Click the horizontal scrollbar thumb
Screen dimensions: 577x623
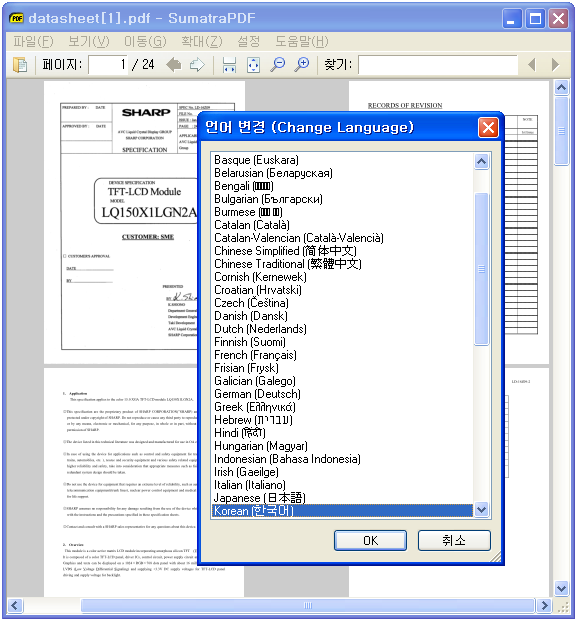pyautogui.click(x=308, y=606)
